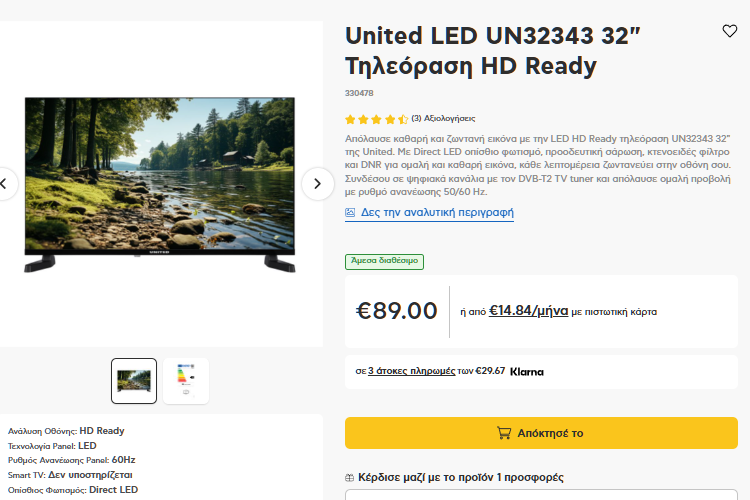Open the (3) Αξιολογήσεις reviews link
This screenshot has height=500, width=750.
[x=443, y=119]
